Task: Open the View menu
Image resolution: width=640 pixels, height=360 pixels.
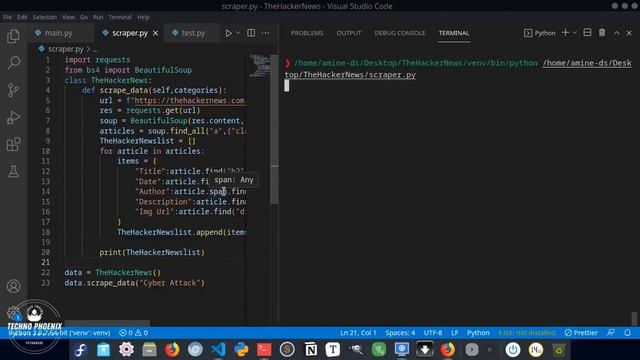Action: pyautogui.click(x=68, y=17)
